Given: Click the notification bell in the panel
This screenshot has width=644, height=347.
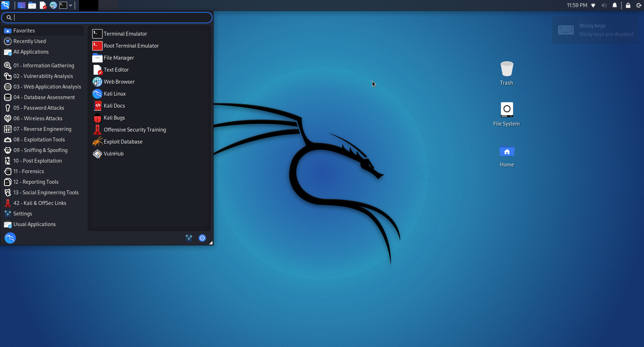Looking at the screenshot, I should click(x=615, y=5).
